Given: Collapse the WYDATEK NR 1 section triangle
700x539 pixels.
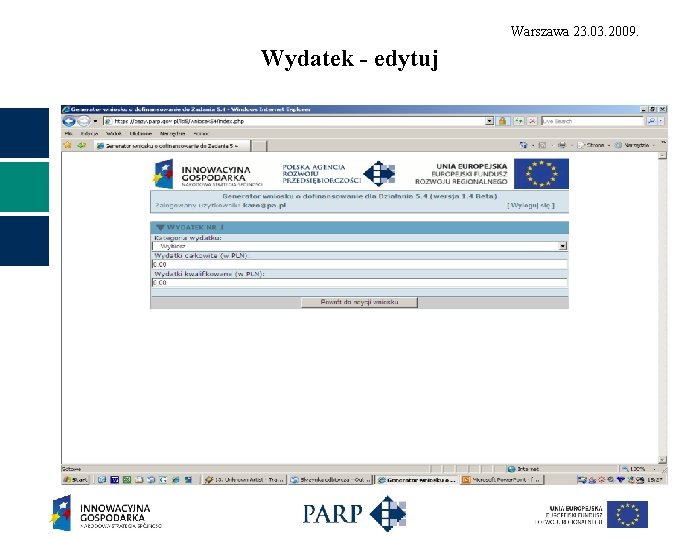Looking at the screenshot, I should point(160,227).
